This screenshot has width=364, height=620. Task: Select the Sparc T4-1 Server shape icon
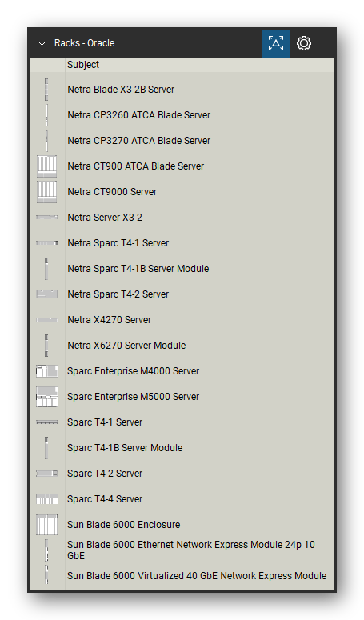pos(47,422)
